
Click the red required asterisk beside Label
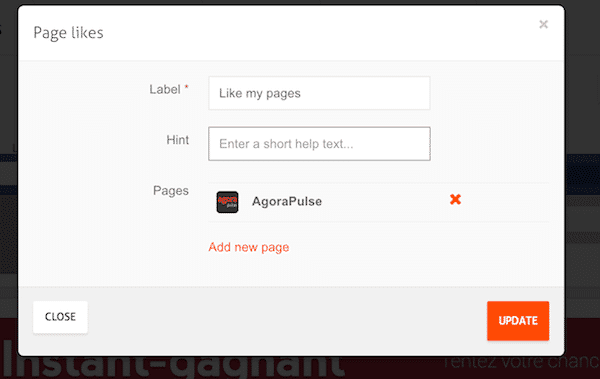(186, 87)
